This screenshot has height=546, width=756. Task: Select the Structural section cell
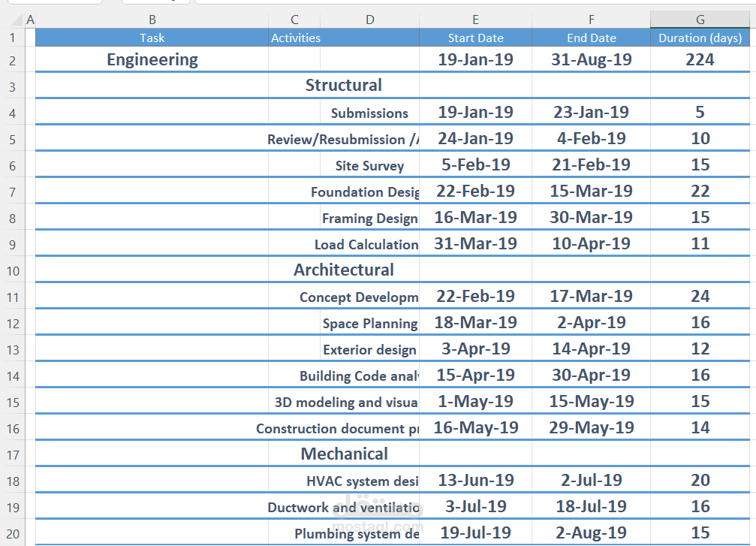click(344, 86)
